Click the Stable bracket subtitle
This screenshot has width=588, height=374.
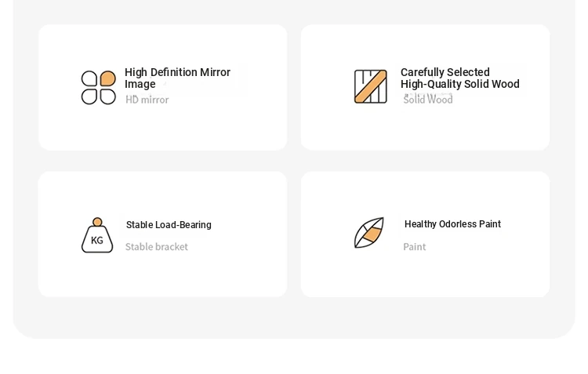[x=156, y=247]
